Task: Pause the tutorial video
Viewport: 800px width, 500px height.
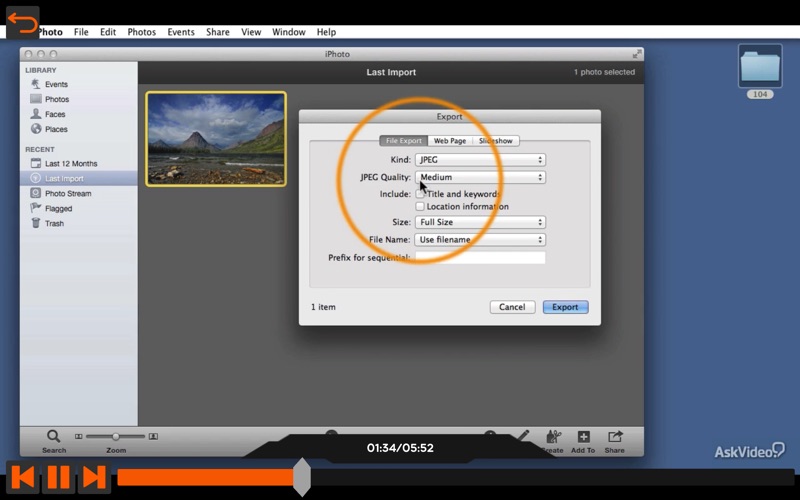Action: 59,478
